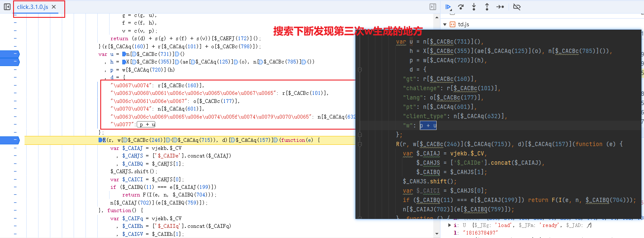Disable inline breakpoint before R(r, w
Screen dimensions: 644x238
(100, 140)
